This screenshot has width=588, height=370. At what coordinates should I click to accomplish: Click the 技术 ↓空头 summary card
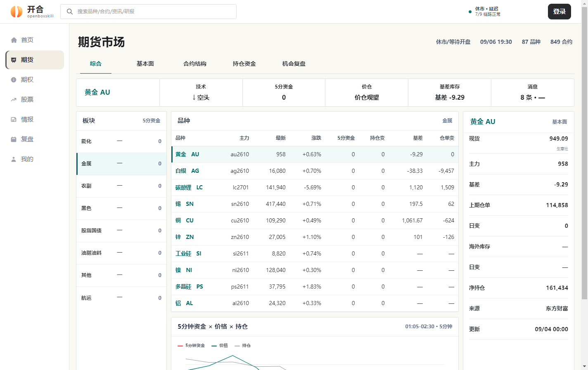point(201,93)
